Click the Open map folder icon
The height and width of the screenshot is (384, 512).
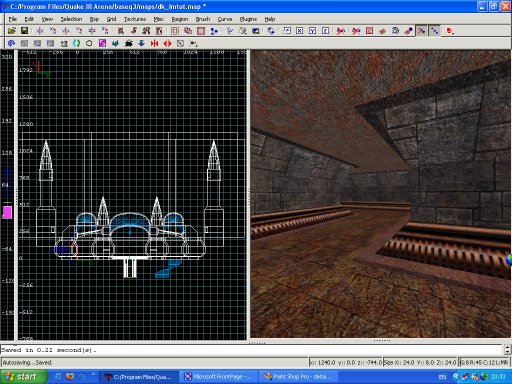[x=12, y=31]
